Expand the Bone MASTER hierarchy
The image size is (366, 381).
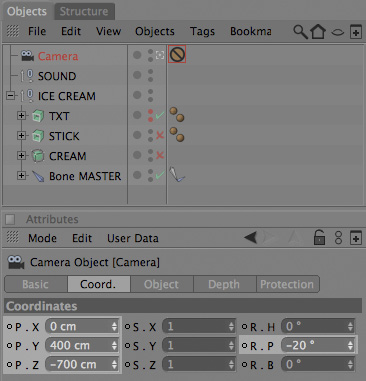(x=21, y=175)
